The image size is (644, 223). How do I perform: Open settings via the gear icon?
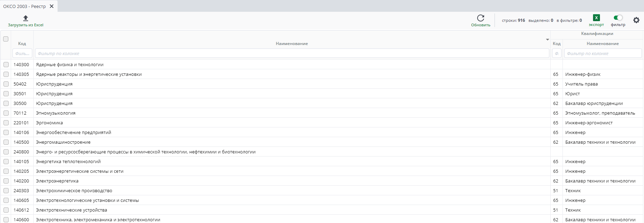[636, 20]
